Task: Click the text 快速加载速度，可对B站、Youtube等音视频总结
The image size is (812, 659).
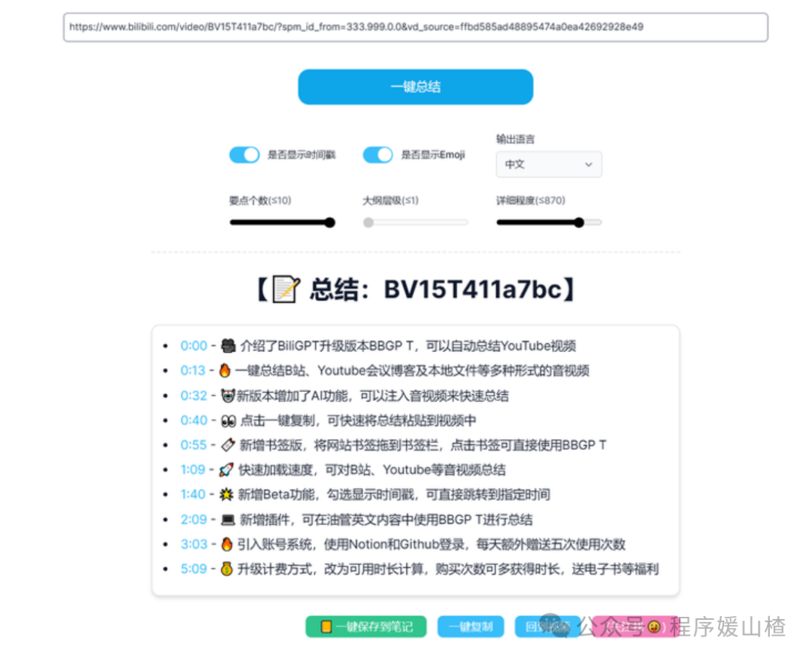Action: coord(372,470)
